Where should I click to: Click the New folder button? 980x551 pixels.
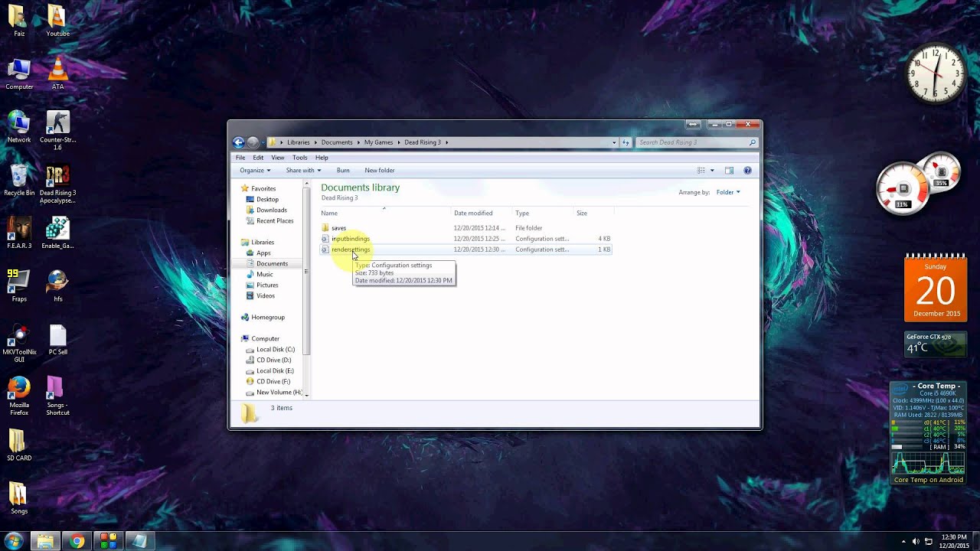coord(380,171)
